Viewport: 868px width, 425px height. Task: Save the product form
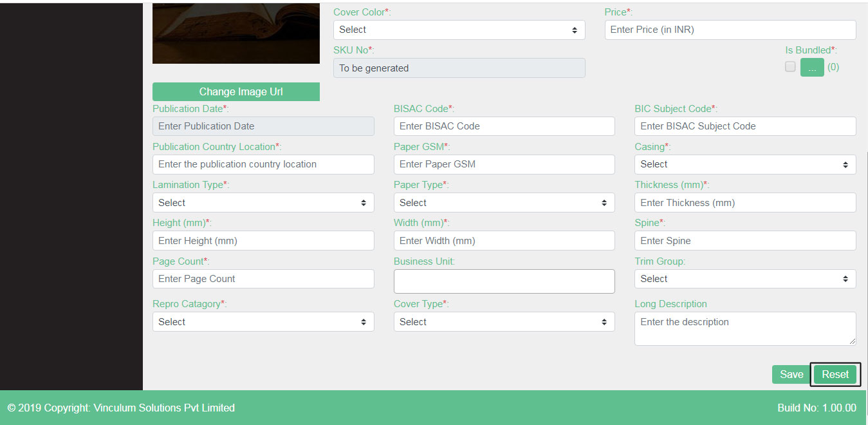790,374
